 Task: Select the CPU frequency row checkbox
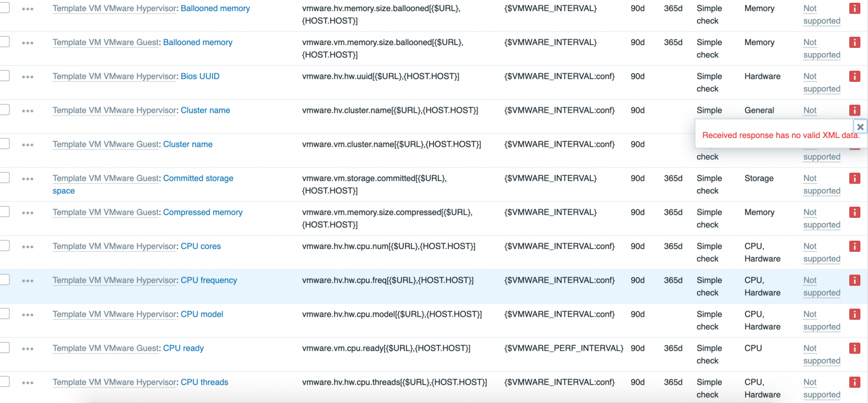[x=4, y=279]
